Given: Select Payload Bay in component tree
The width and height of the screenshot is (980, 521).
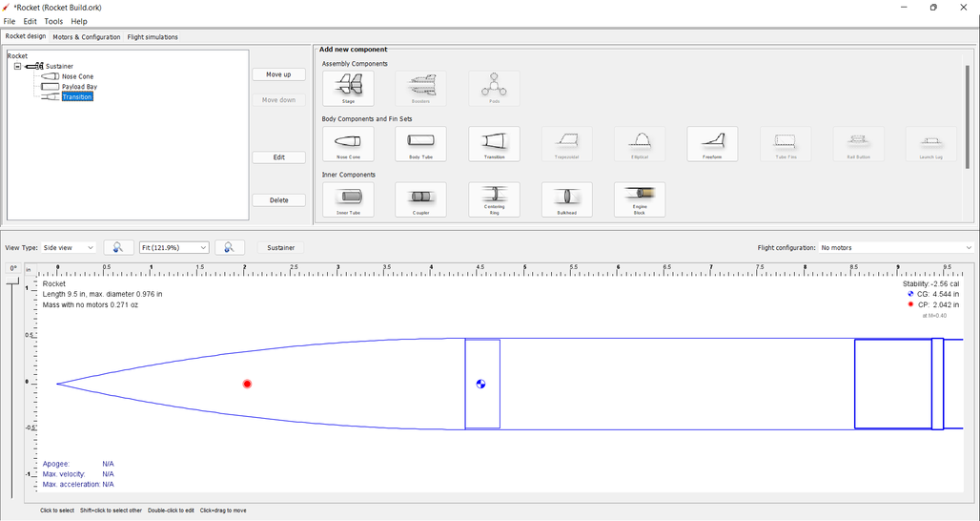Looking at the screenshot, I should point(79,87).
